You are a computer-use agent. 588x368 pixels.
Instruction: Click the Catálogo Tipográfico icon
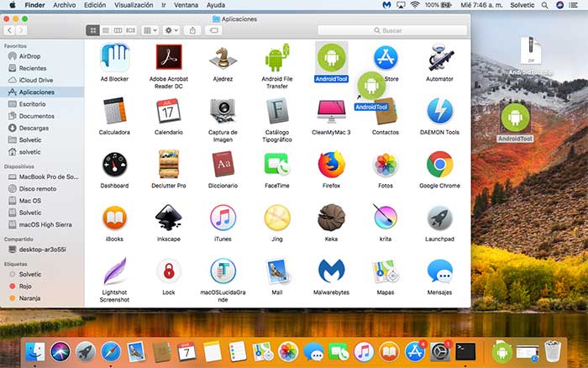[x=277, y=111]
